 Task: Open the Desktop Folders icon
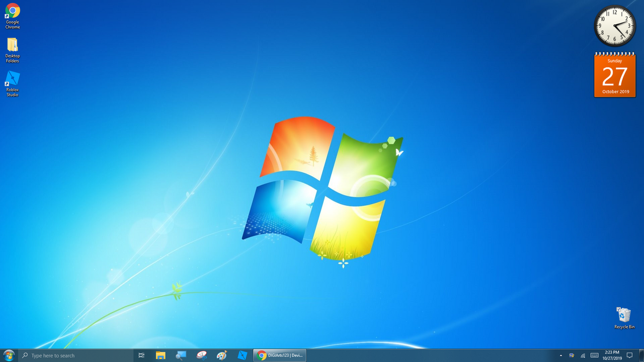pyautogui.click(x=13, y=50)
